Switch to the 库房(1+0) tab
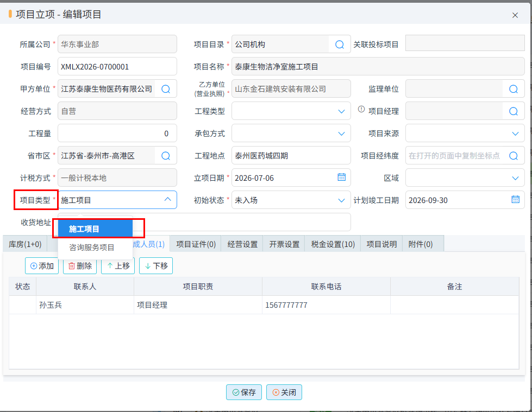The width and height of the screenshot is (532, 412). point(25,244)
